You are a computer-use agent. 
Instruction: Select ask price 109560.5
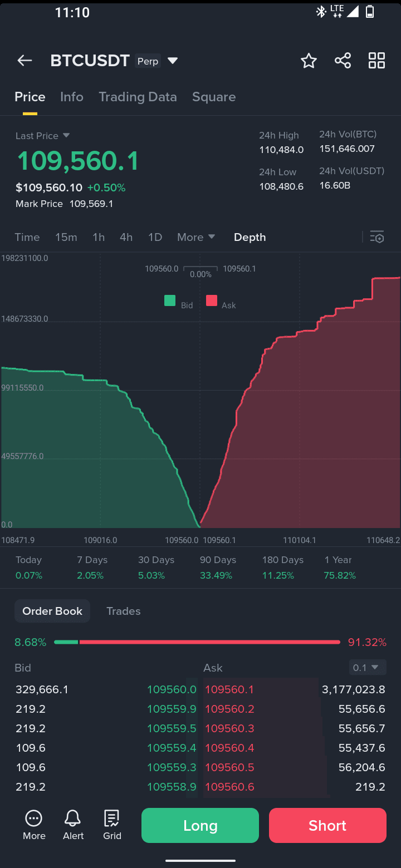click(229, 767)
